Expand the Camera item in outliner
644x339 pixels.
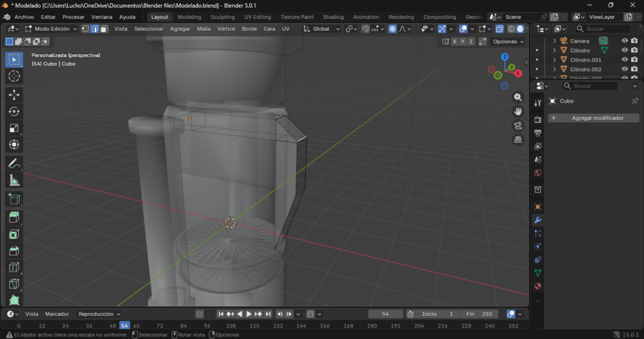point(555,41)
